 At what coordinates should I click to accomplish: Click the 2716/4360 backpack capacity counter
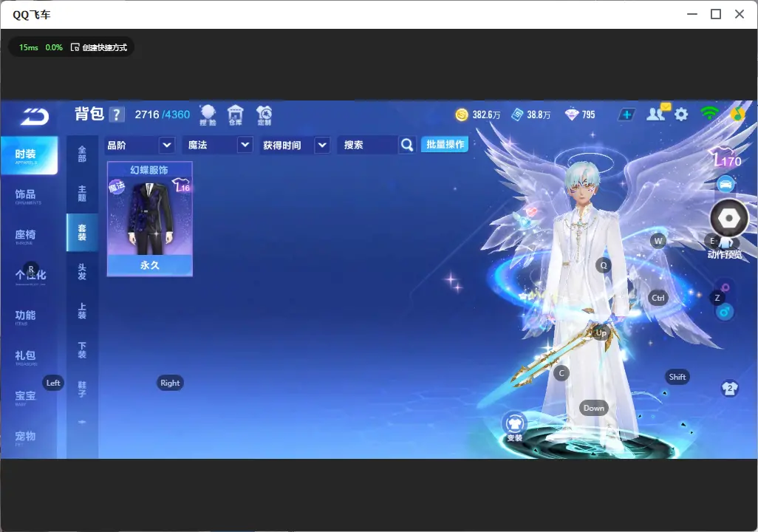point(163,115)
